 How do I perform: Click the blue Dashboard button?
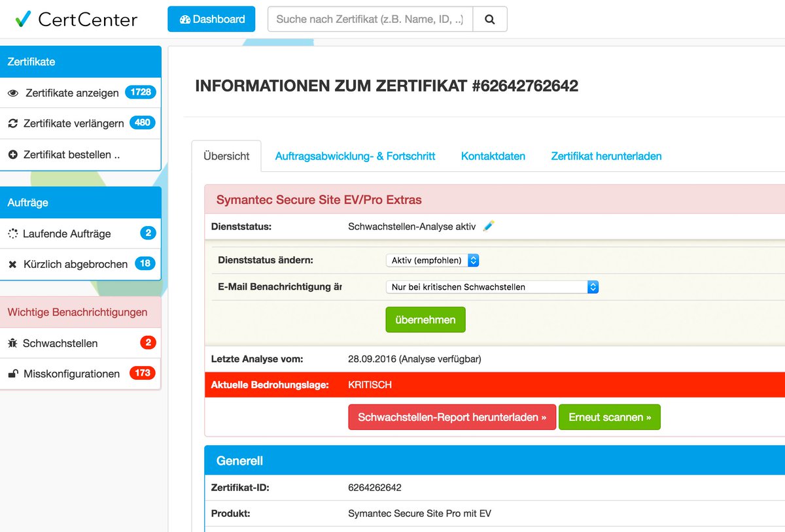212,19
